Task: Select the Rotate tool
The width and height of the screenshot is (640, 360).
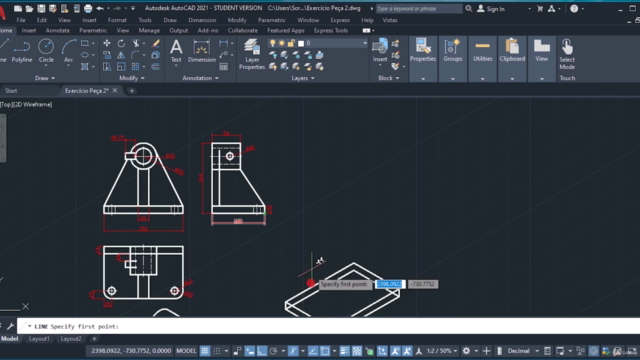Action: click(121, 43)
